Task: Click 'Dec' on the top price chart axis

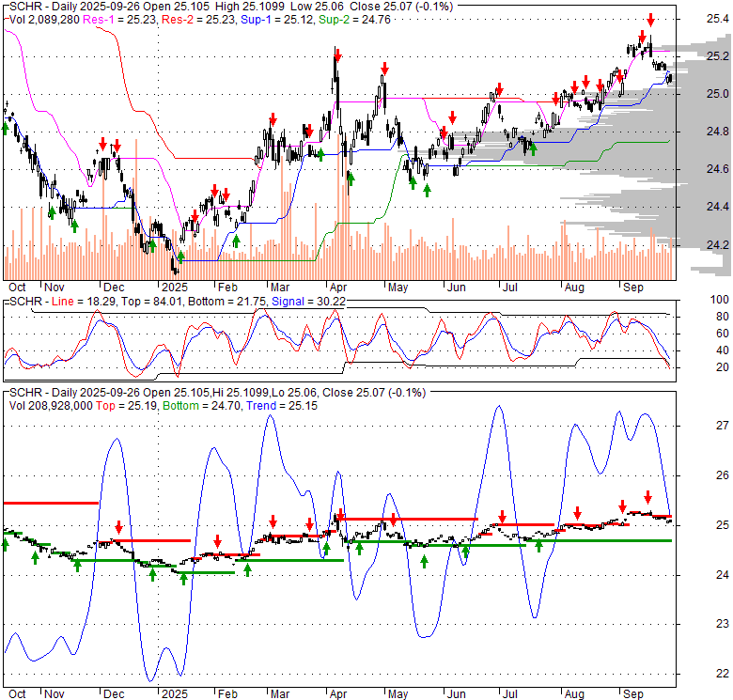Action: coord(114,288)
